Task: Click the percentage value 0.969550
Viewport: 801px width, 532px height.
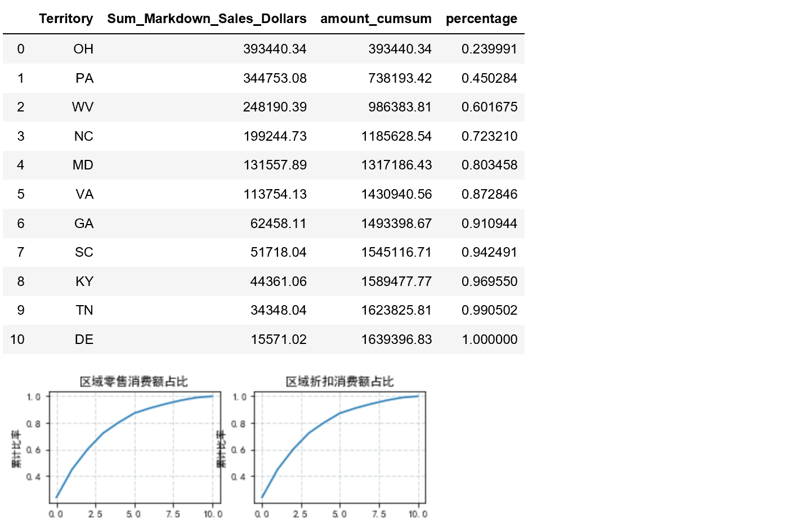Action: [x=489, y=281]
